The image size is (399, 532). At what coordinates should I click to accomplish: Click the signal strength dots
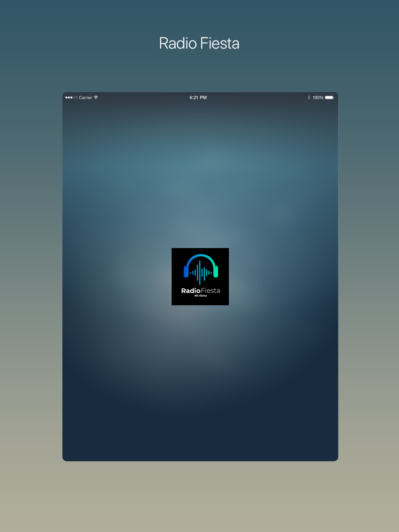71,98
